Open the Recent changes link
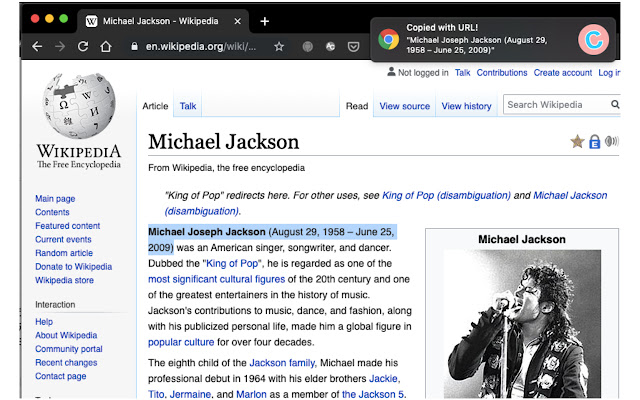This screenshot has height=400, width=640. click(x=66, y=363)
